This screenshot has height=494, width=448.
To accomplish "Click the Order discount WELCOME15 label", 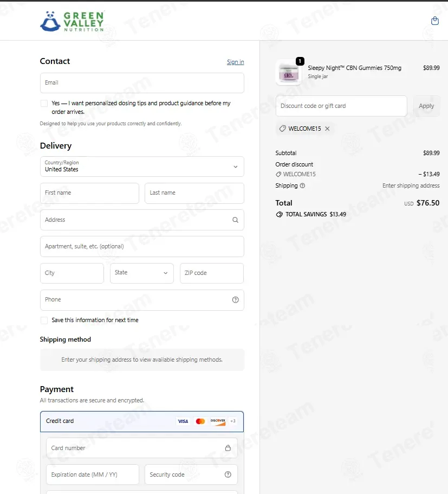I will [299, 174].
